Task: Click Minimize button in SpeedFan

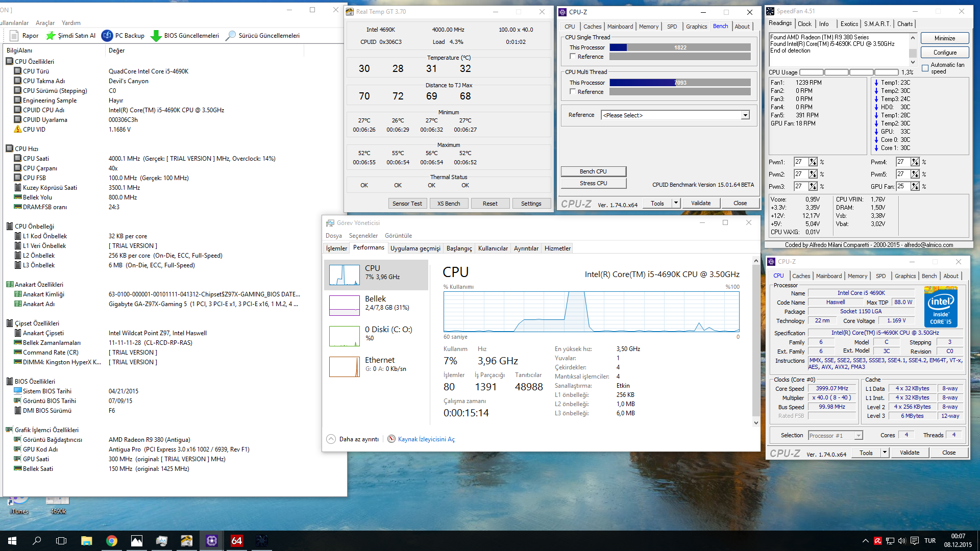Action: click(x=945, y=38)
